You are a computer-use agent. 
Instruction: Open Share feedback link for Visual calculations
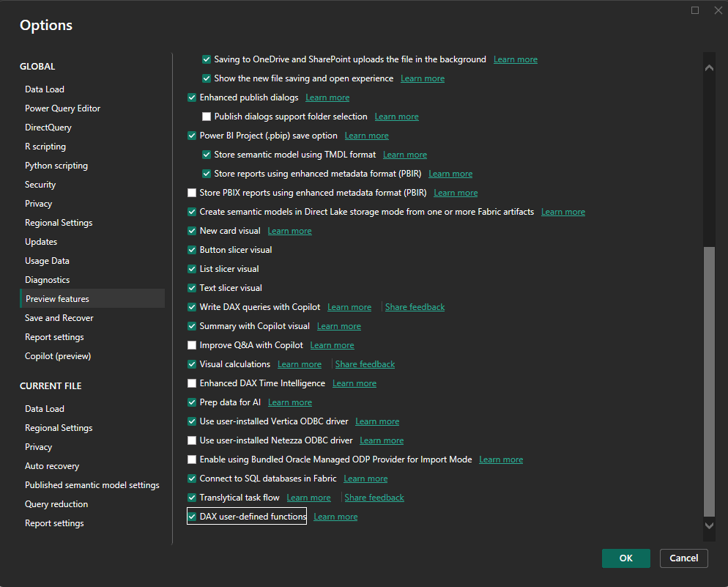pos(365,364)
